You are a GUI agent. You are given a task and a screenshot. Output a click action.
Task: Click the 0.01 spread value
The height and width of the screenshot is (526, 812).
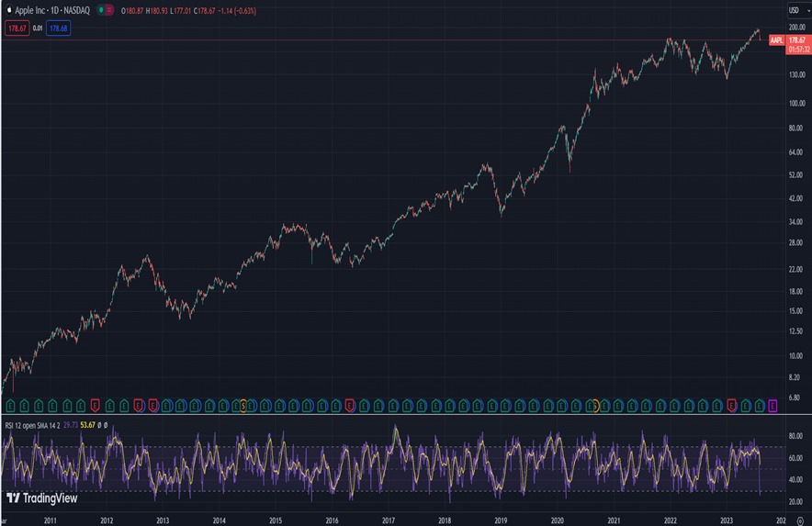click(38, 28)
